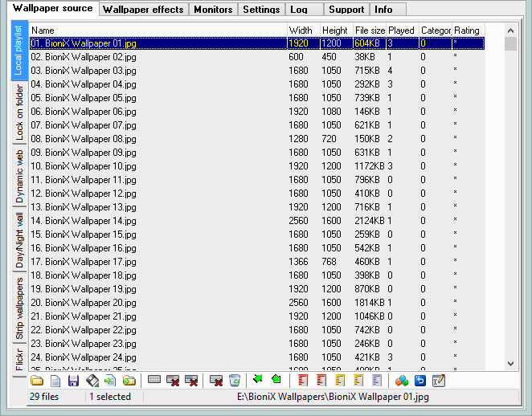
Task: Select 24. BioniX Wallpaper 24.jpg
Action: (x=257, y=357)
